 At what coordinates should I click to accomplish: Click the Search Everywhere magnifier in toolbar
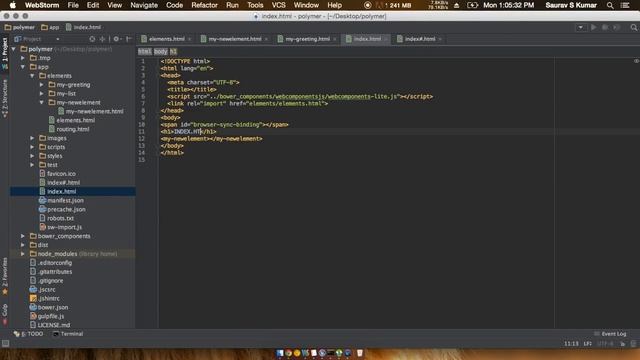[x=633, y=27]
